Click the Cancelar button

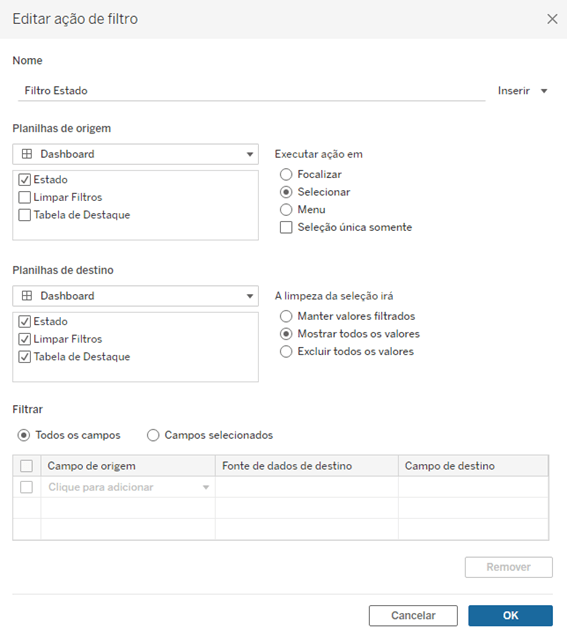coord(413,616)
